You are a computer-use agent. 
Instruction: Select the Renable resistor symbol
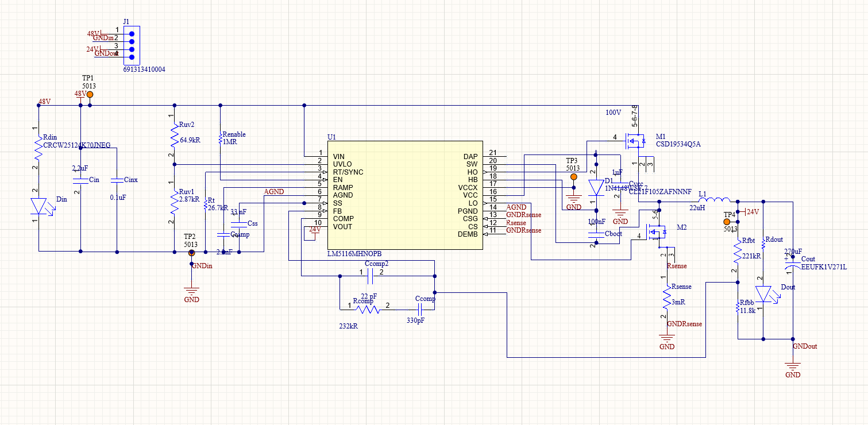point(220,138)
